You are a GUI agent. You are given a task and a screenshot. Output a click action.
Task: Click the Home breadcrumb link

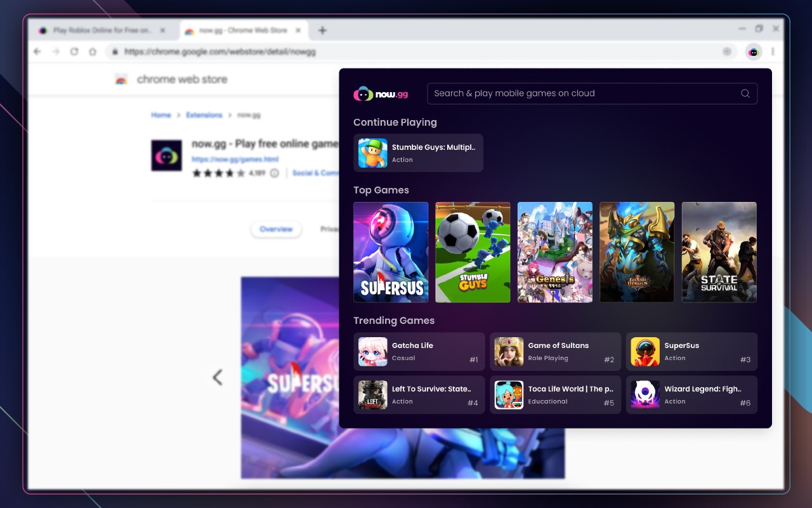tap(161, 115)
